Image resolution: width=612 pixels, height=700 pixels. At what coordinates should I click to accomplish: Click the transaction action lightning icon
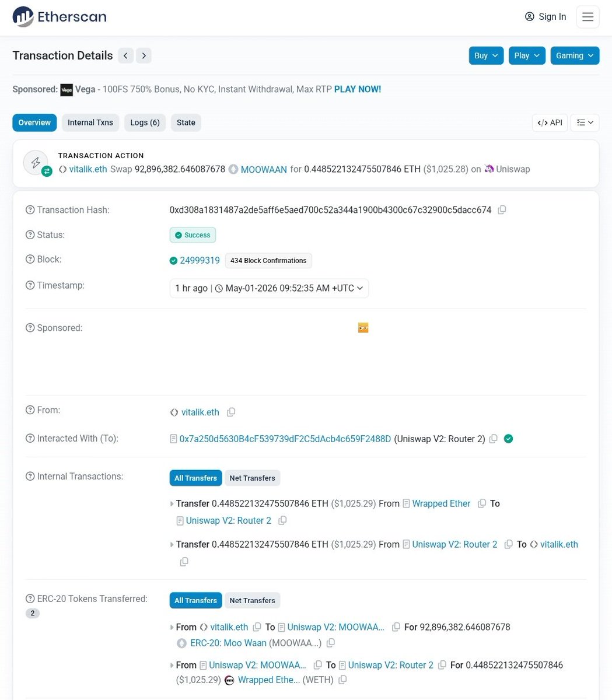[36, 163]
